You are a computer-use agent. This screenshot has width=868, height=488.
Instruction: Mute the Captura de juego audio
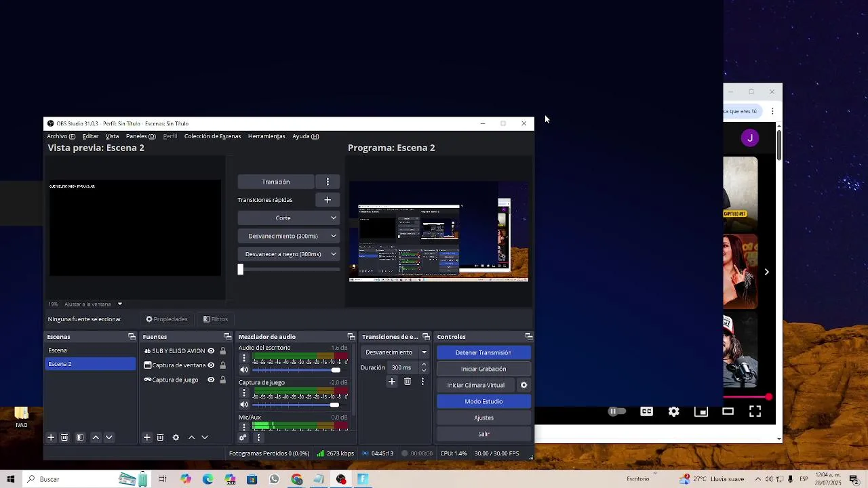tap(244, 405)
